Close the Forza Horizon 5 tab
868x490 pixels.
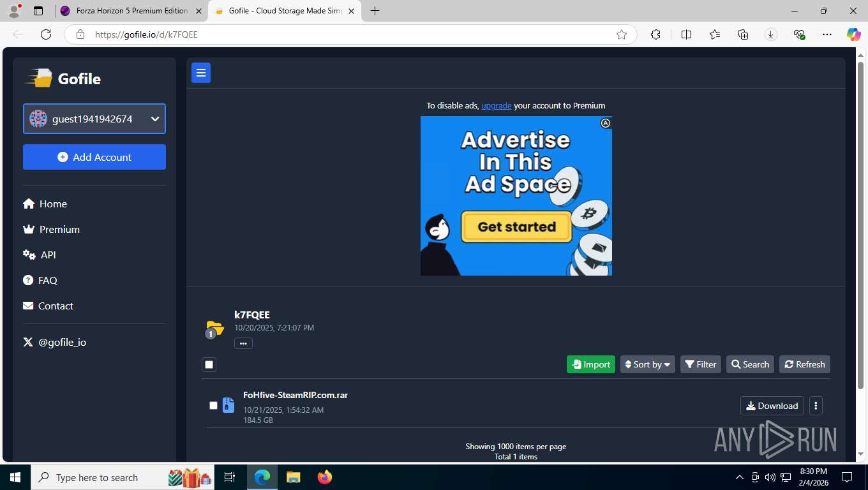198,11
